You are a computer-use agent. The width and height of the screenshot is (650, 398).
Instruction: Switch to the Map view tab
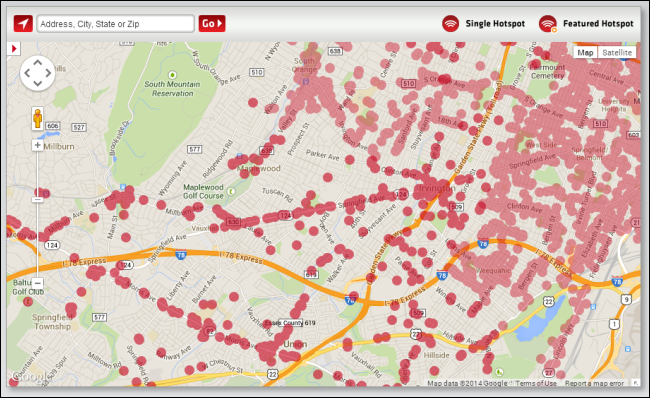click(x=585, y=52)
